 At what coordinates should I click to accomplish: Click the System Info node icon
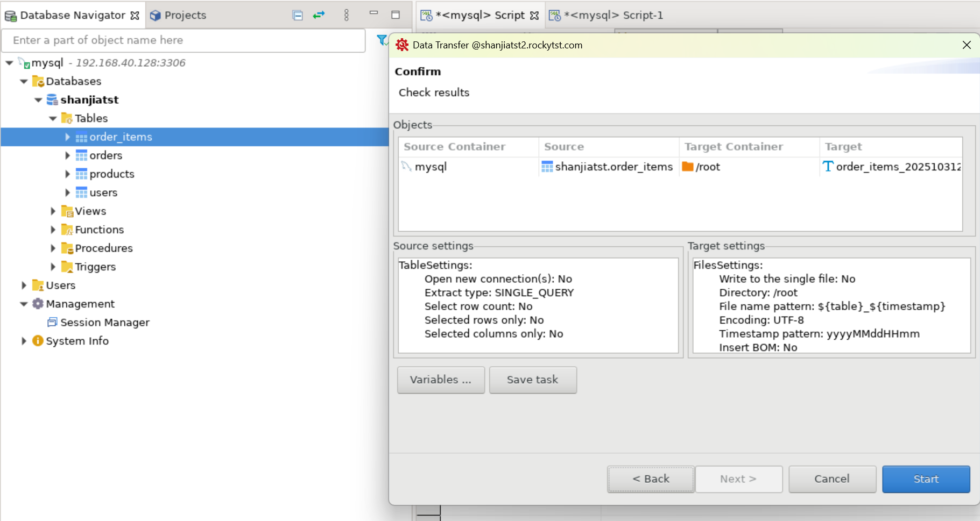point(38,341)
